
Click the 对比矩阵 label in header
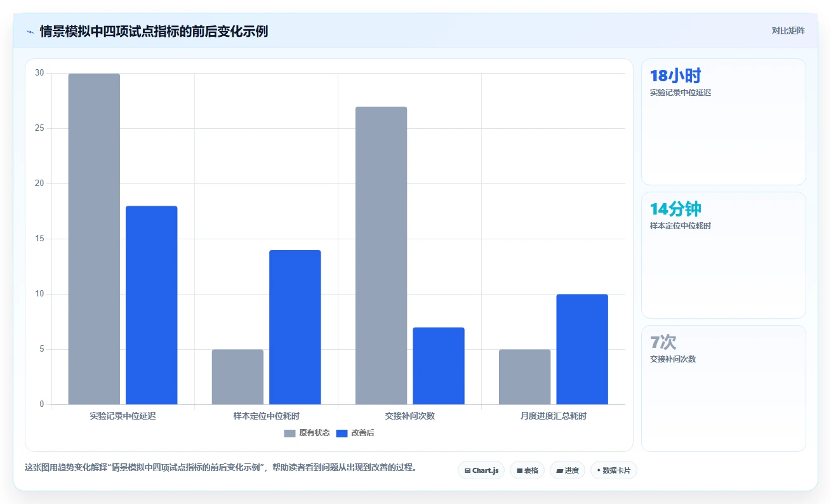pyautogui.click(x=788, y=30)
